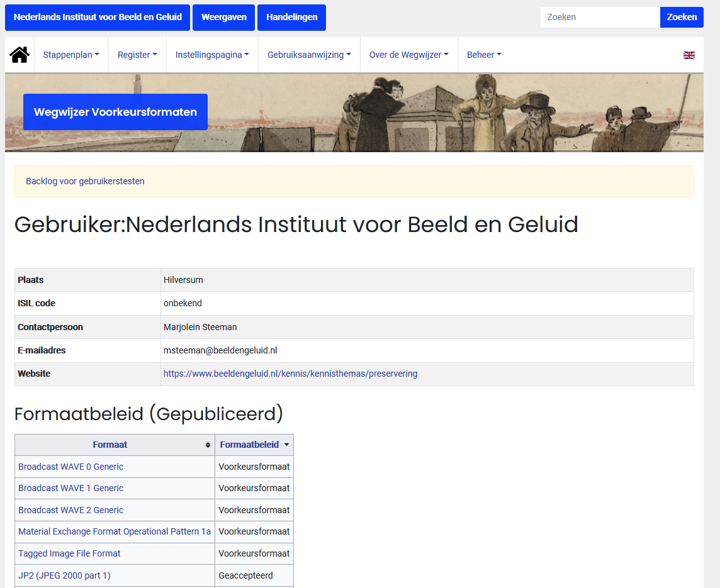This screenshot has height=588, width=720.
Task: Open Broadcast WAVE 1 Generic link
Action: click(x=70, y=488)
